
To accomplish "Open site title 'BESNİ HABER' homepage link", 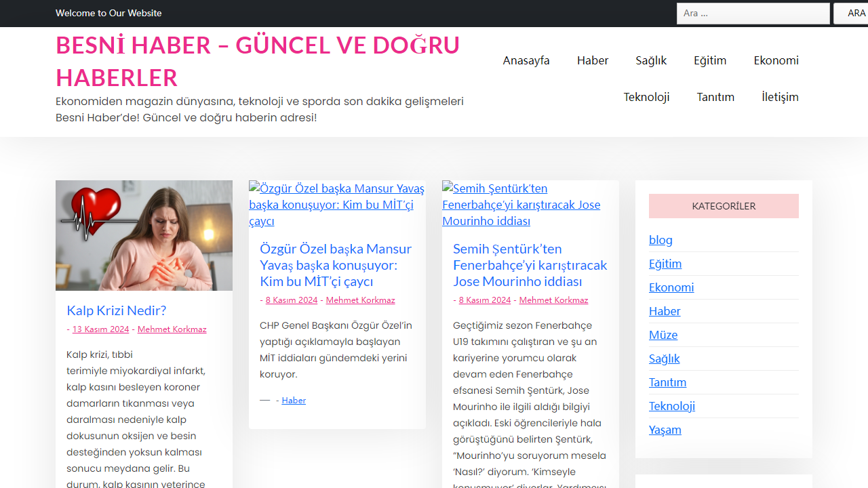I will coord(258,61).
